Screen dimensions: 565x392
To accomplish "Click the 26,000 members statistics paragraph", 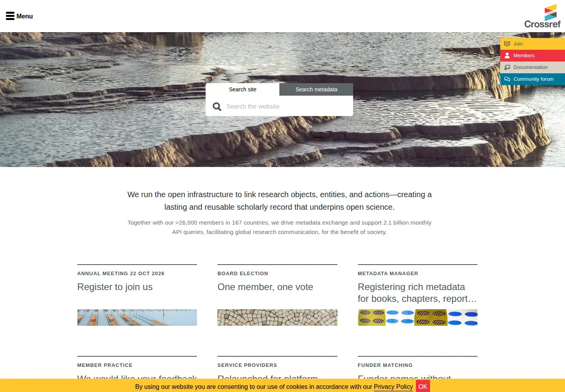I will [279, 227].
